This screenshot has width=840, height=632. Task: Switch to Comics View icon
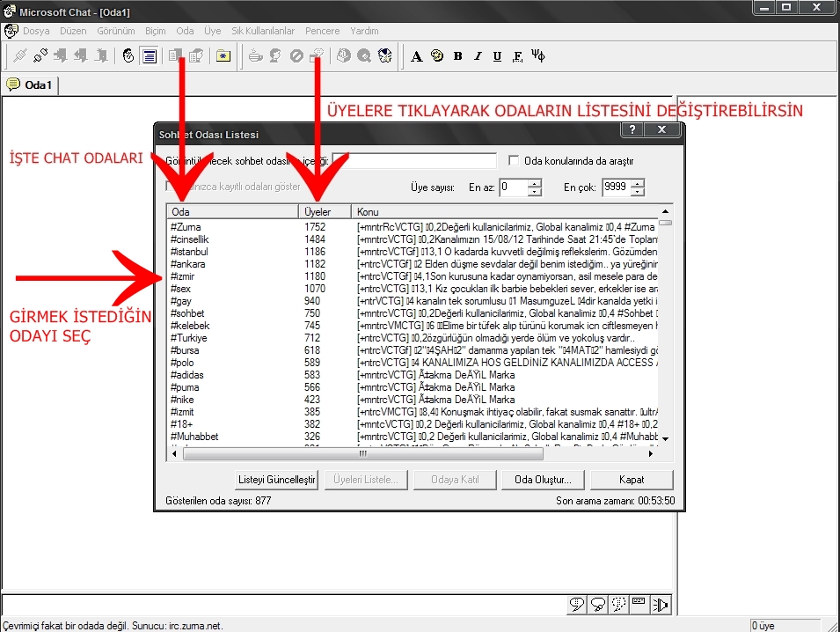128,55
